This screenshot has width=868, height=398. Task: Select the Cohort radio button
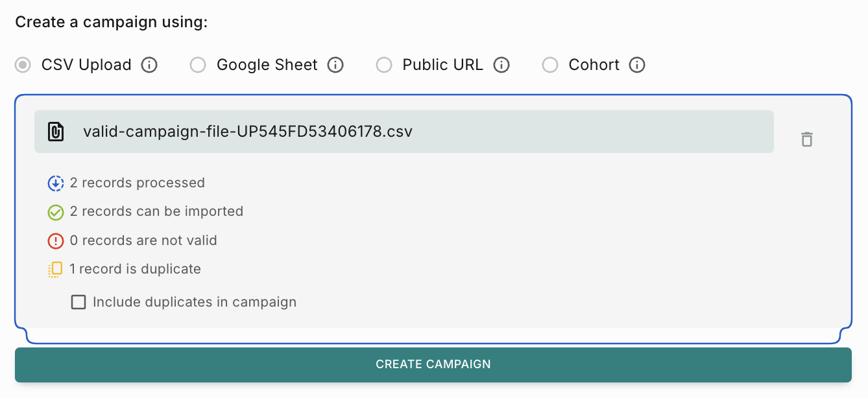[550, 65]
